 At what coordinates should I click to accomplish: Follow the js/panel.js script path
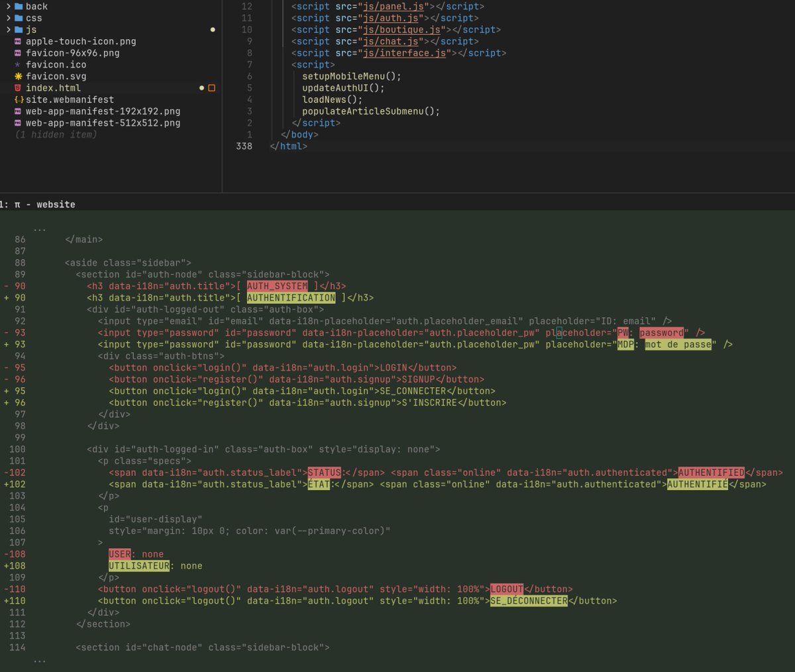click(x=394, y=7)
